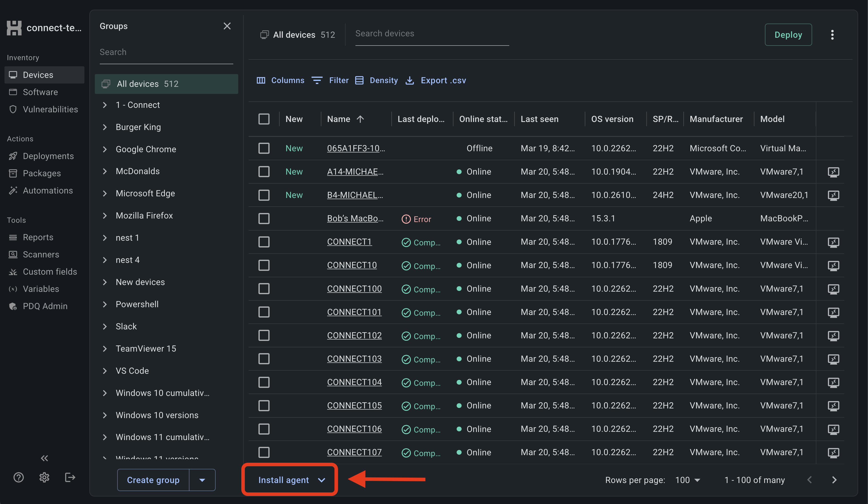Open Automations page
Image resolution: width=868 pixels, height=504 pixels.
(44, 190)
